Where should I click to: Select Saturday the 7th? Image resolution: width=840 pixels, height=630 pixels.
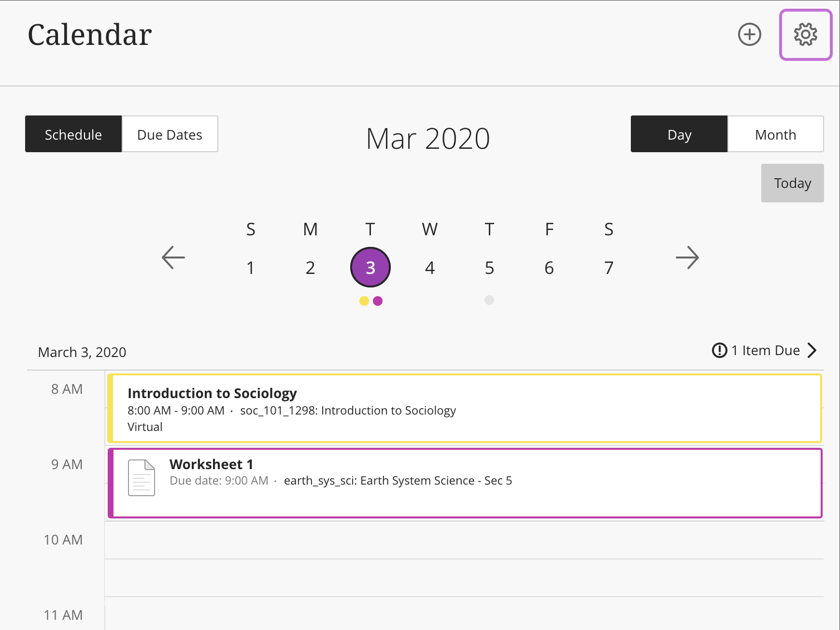pos(609,268)
